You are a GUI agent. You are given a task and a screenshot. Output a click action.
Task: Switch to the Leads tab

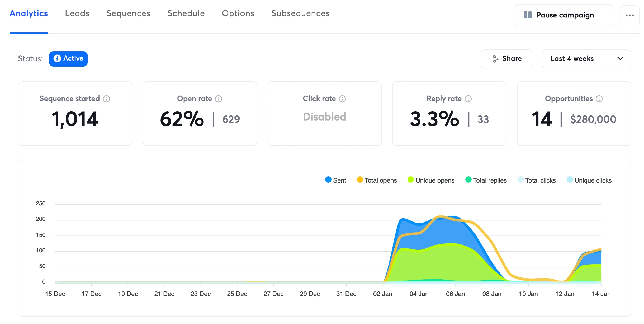[77, 13]
